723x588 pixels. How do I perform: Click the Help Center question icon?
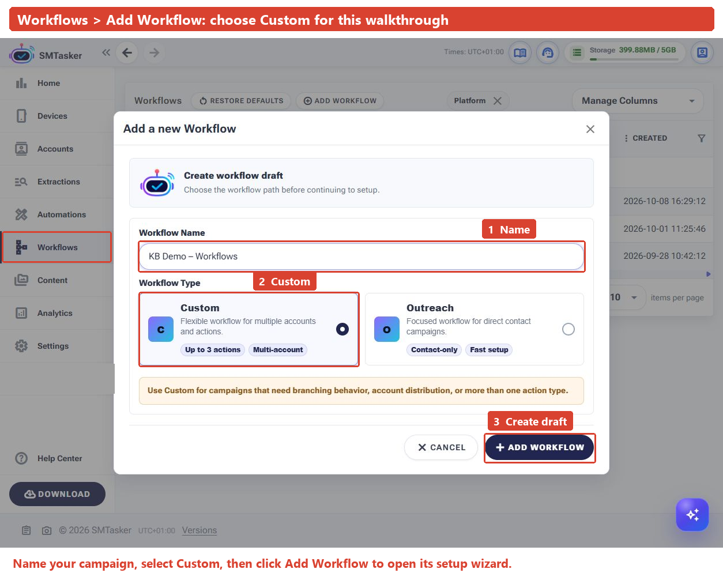click(21, 458)
